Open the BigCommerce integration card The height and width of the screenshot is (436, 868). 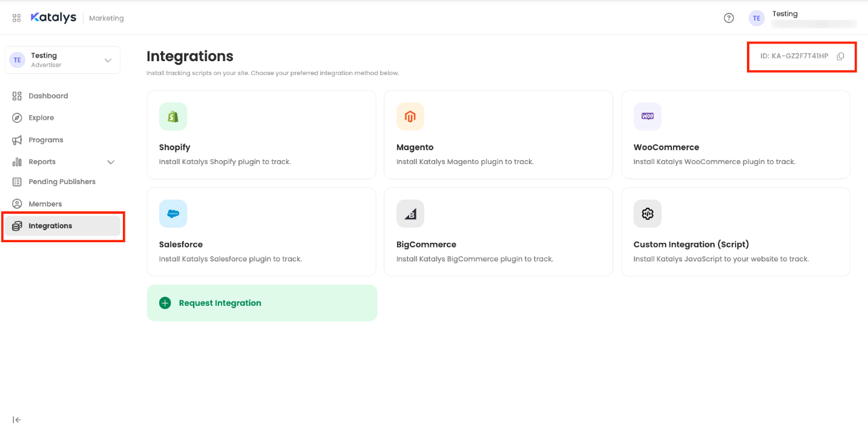pos(498,232)
